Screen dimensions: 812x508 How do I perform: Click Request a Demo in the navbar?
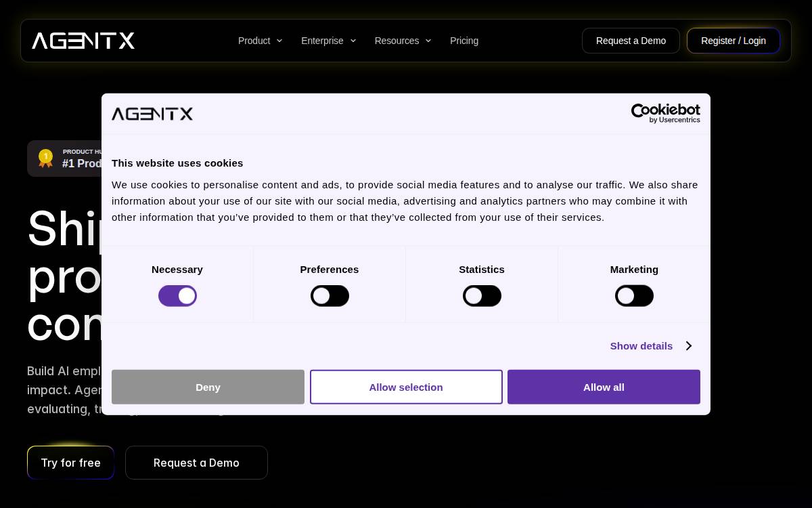(631, 41)
